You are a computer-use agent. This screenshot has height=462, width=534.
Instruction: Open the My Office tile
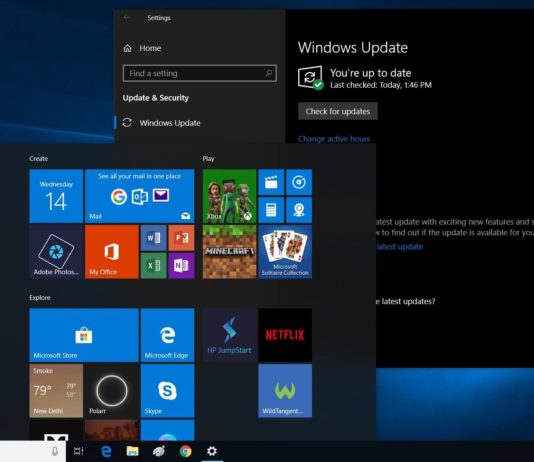click(112, 252)
